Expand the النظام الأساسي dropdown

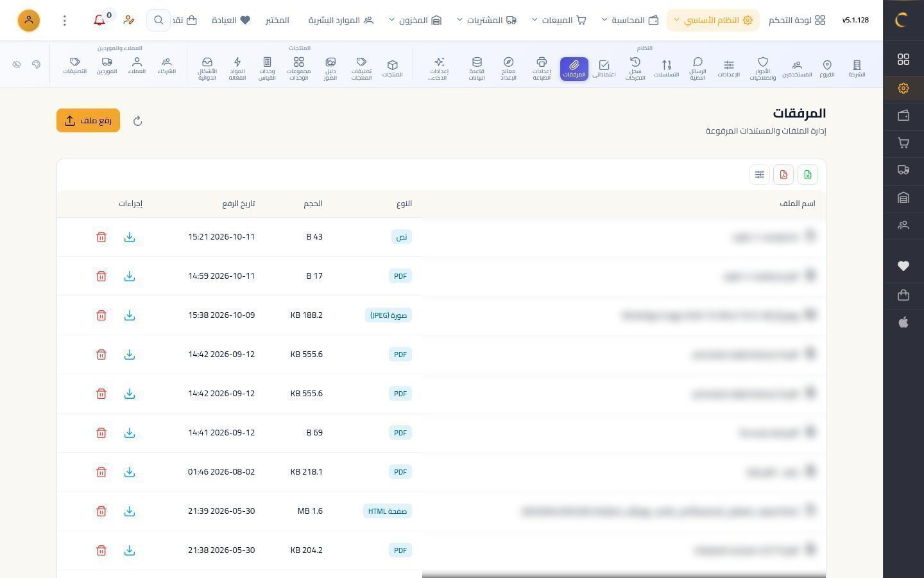713,20
